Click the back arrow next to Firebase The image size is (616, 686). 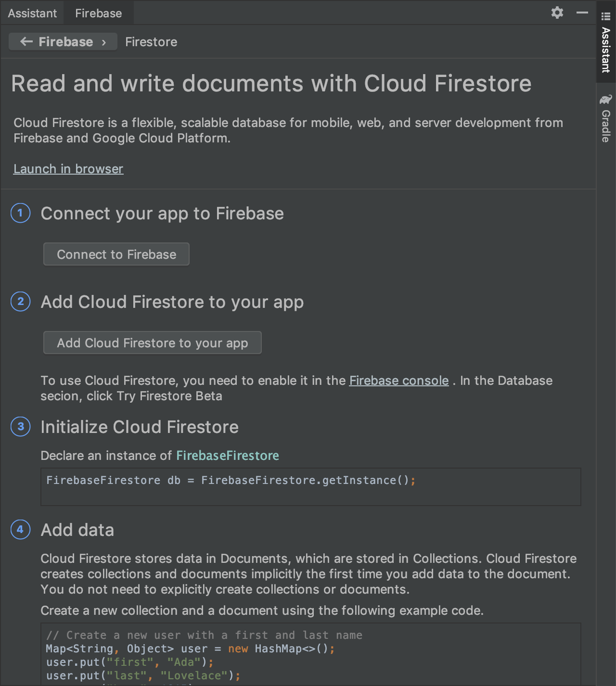[26, 42]
